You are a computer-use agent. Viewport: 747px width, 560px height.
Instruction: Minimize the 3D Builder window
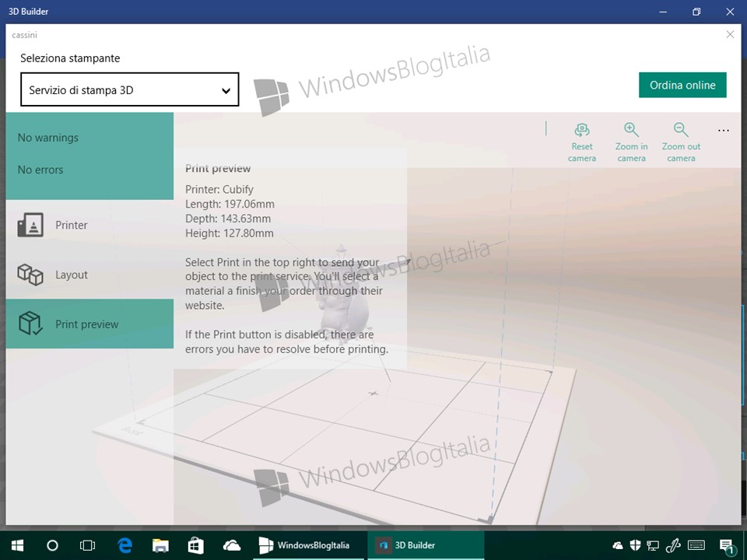663,12
